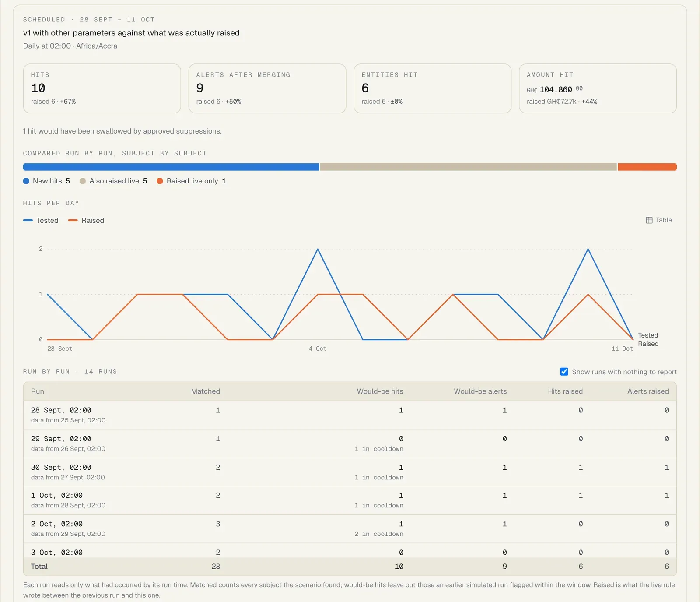The width and height of the screenshot is (700, 602).
Task: Click the 'Daily at 02:00 · Africa/Accra' schedule text
Action: click(x=70, y=46)
